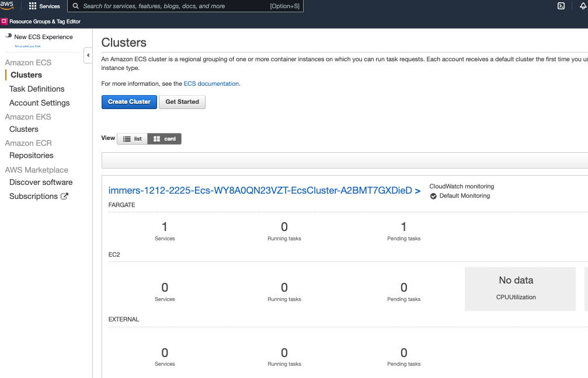The width and height of the screenshot is (588, 378).
Task: Click FARGATE Services count of 1
Action: [x=165, y=227]
